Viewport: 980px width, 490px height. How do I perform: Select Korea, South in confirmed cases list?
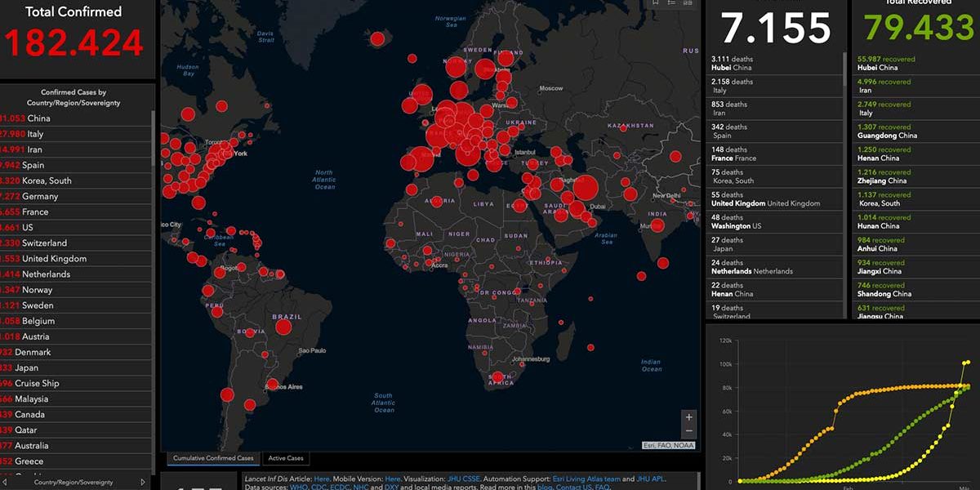click(76, 180)
